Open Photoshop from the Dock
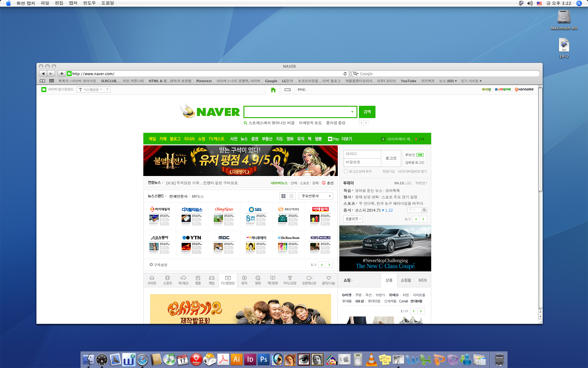The image size is (588, 368). click(x=263, y=359)
